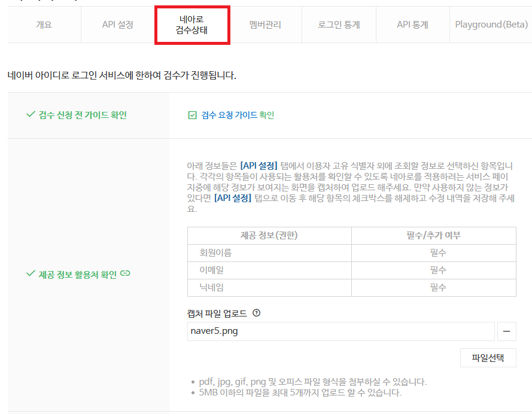Click the green checkmark beside 검수 신청 전 가이드 확인
The width and height of the screenshot is (532, 414).
click(x=31, y=115)
